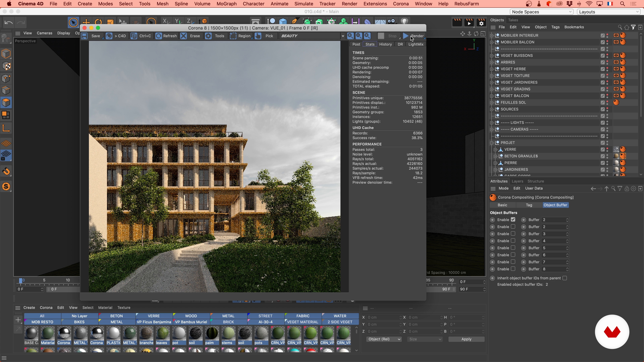Screen dimensions: 644x362
Task: Switch to the LightMix tab
Action: coord(416,44)
